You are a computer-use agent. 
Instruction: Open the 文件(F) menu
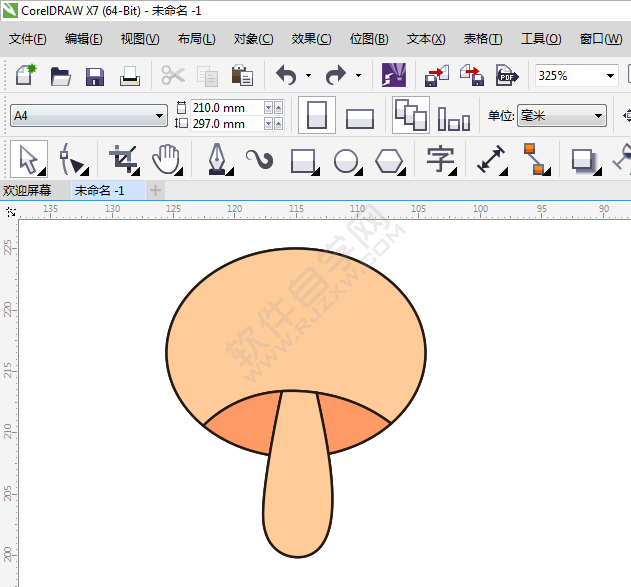coord(28,39)
